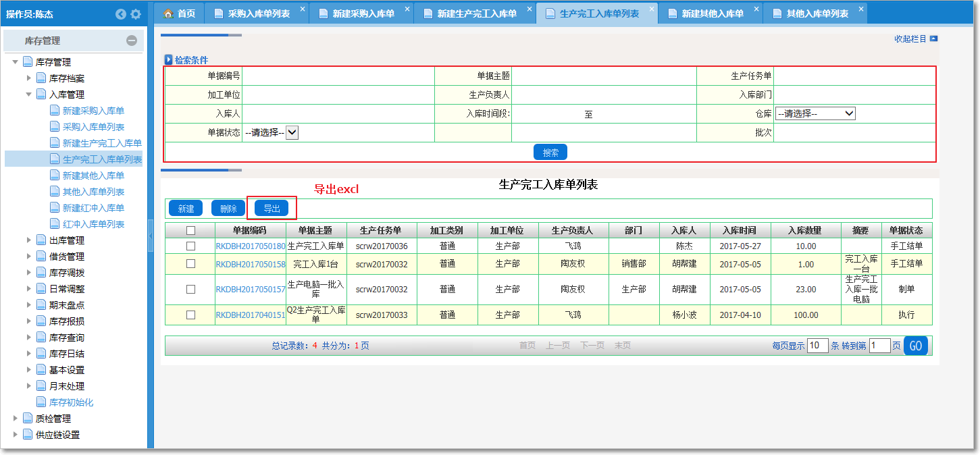This screenshot has width=980, height=455.
Task: Click the 导出 export button
Action: [x=272, y=209]
